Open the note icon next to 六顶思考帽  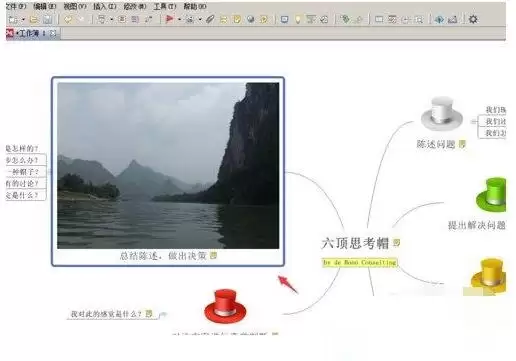(396, 242)
